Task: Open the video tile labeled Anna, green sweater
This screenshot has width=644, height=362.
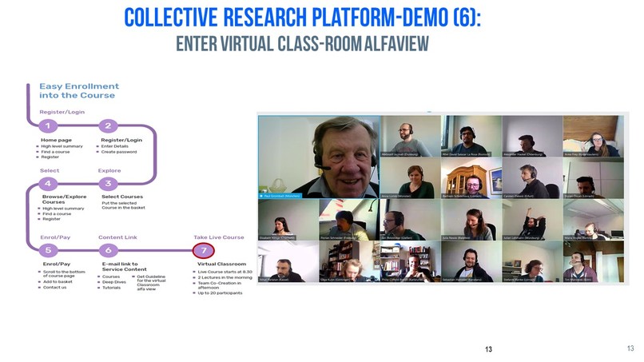Action: [x=411, y=178]
